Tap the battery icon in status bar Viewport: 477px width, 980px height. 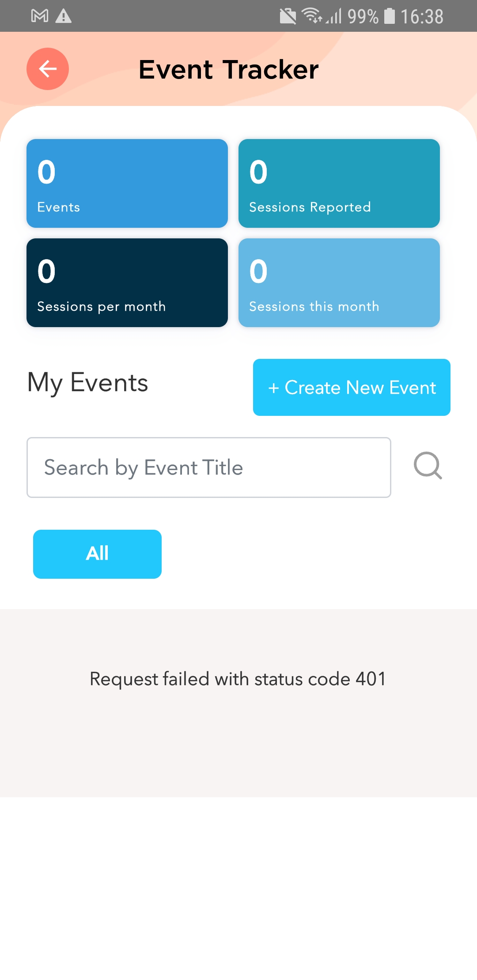(x=390, y=16)
